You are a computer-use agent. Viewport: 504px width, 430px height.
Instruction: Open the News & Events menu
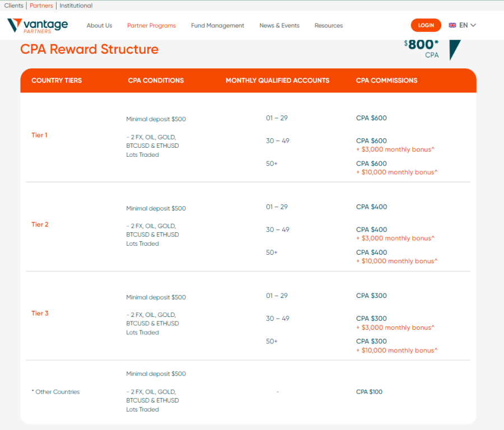click(279, 25)
